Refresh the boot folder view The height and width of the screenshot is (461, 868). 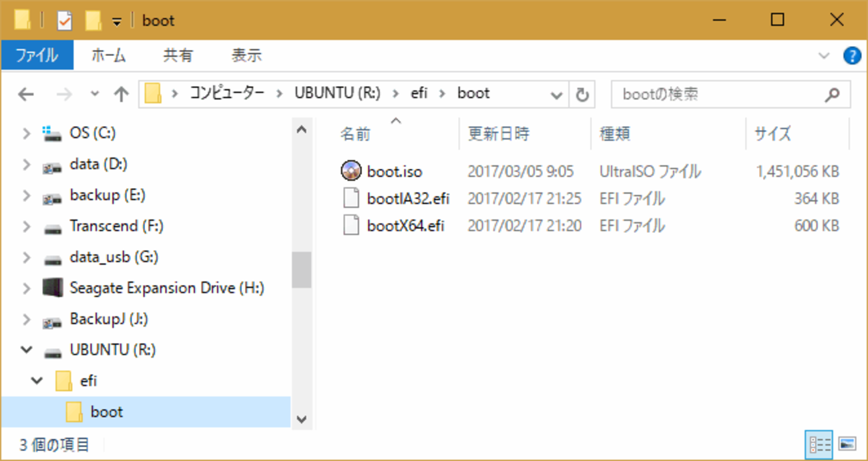(582, 95)
